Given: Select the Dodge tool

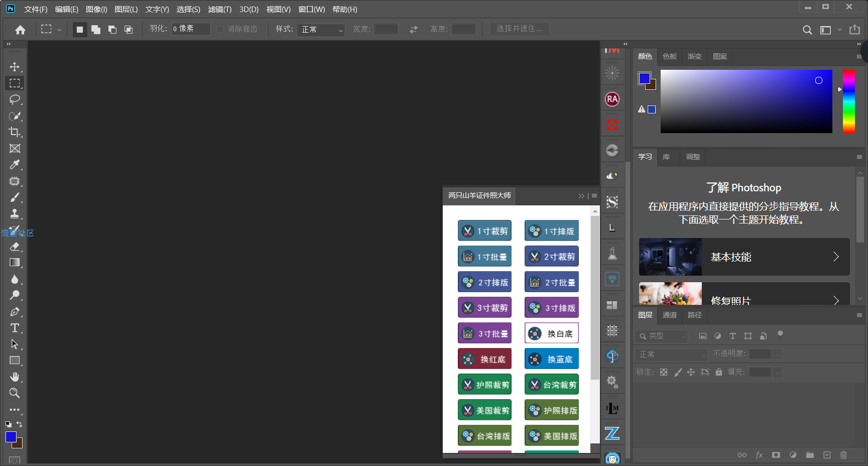Looking at the screenshot, I should point(15,295).
